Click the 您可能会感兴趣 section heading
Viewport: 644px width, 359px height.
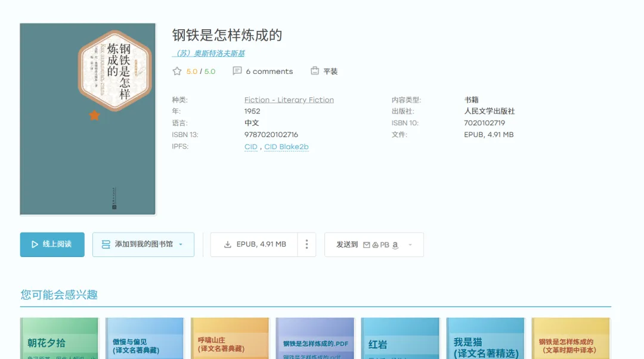tap(59, 295)
